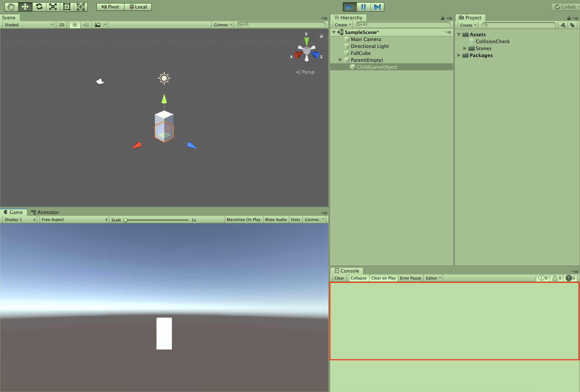Select the Game tab
Screen dimensions: 580x392
[x=13, y=212]
